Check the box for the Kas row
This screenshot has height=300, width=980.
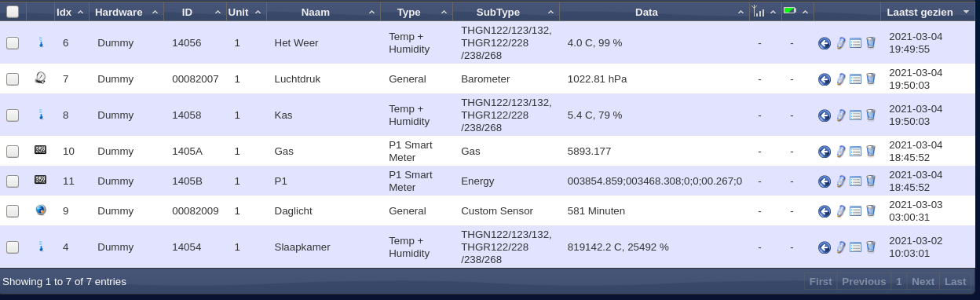click(x=13, y=115)
